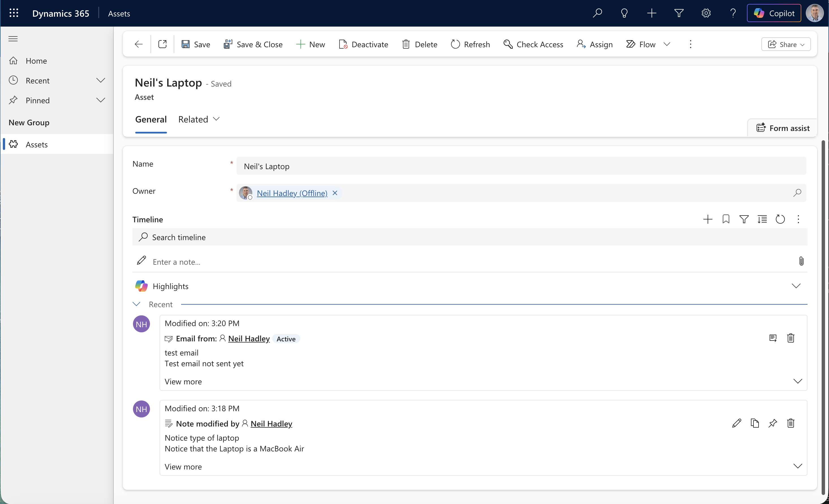Open Neil Hadley link in email entry
Viewport: 829px width, 504px height.
249,339
